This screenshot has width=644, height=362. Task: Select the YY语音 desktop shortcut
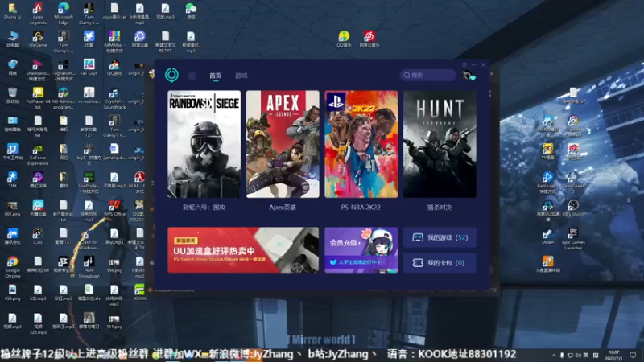[x=547, y=151]
